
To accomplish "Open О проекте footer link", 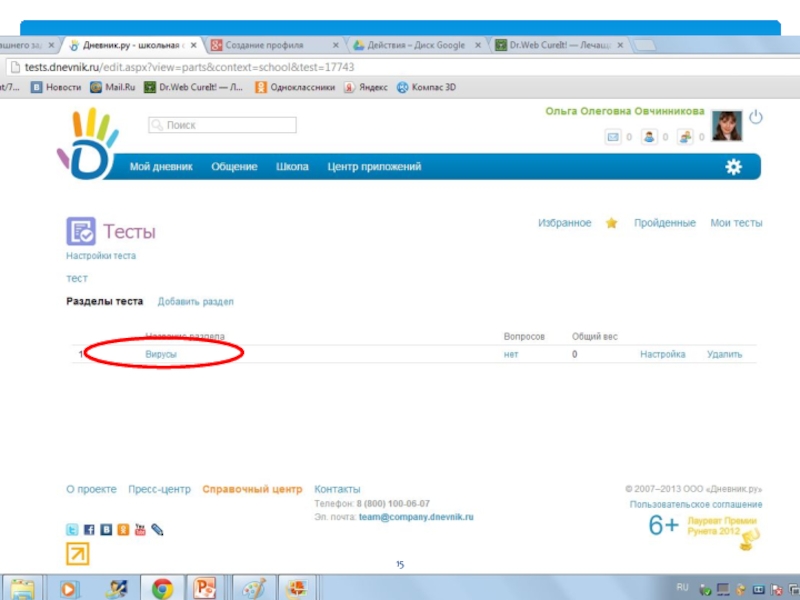I will point(91,489).
